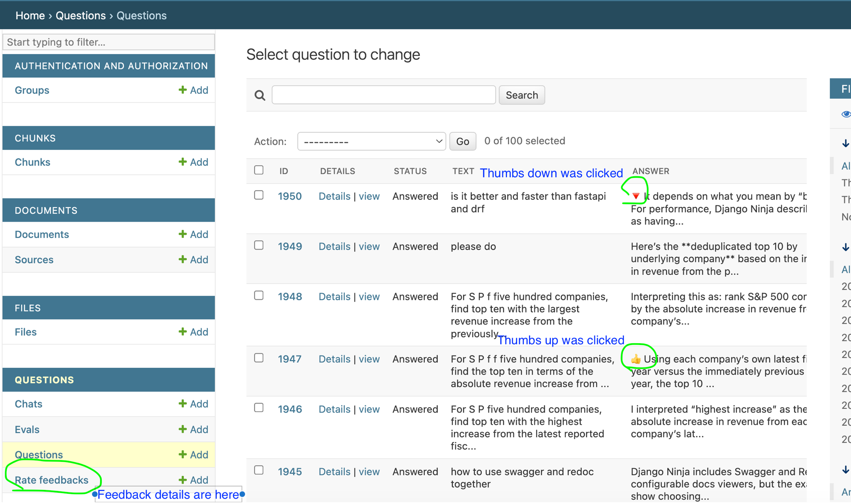Check the checkbox for question 1947

tap(259, 358)
